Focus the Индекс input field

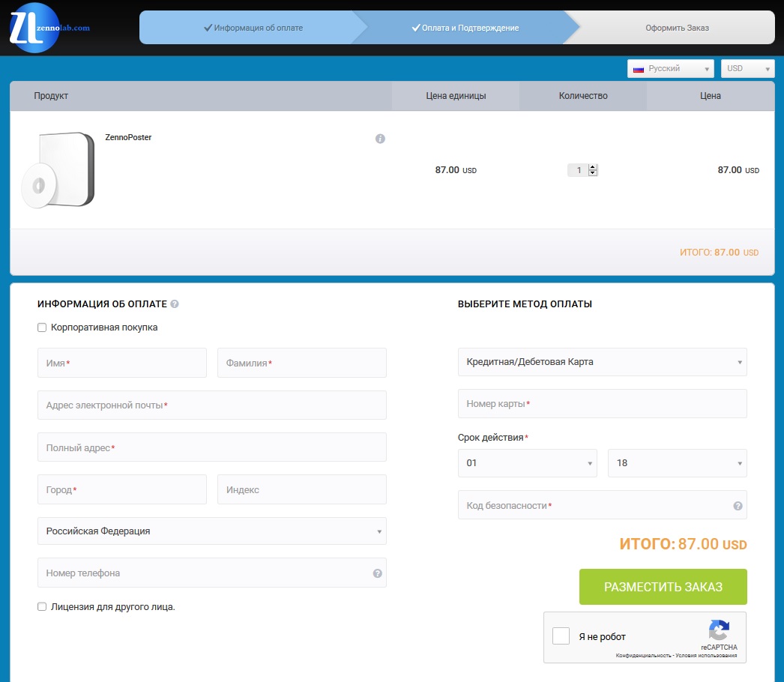[x=302, y=489]
